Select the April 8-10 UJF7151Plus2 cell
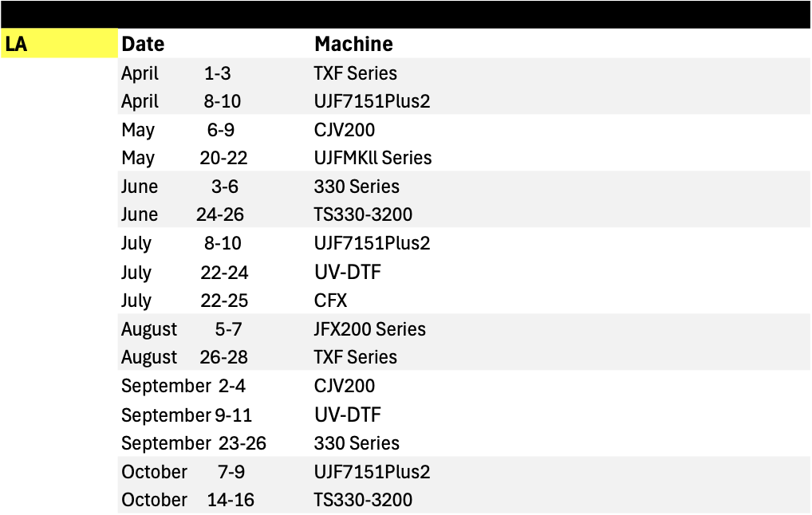The image size is (812, 515). tap(372, 101)
